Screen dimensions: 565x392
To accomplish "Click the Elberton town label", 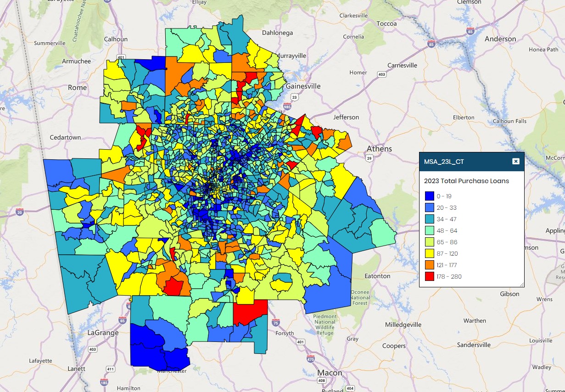I will 463,118.
